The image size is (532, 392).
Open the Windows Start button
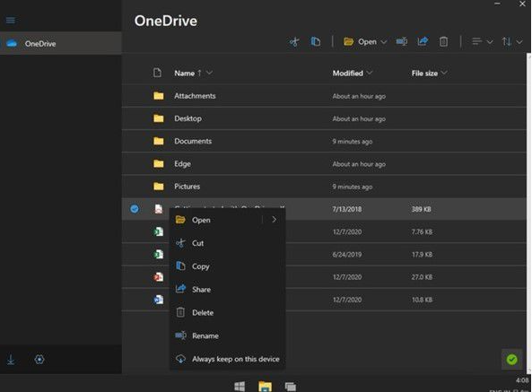click(240, 387)
